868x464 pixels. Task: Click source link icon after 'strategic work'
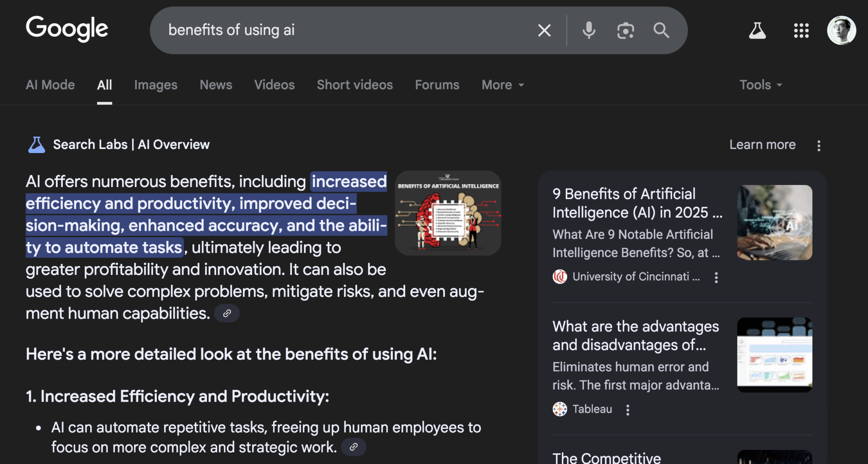pyautogui.click(x=353, y=447)
